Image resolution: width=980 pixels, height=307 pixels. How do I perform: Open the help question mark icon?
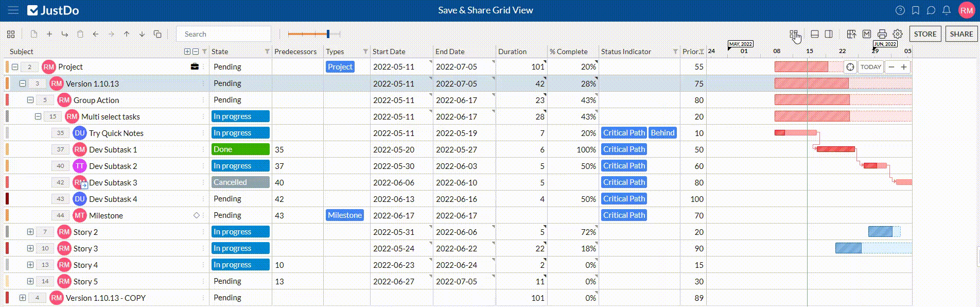point(900,10)
